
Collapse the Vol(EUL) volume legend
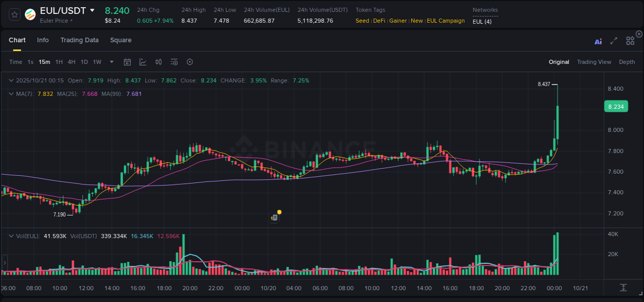click(11, 236)
